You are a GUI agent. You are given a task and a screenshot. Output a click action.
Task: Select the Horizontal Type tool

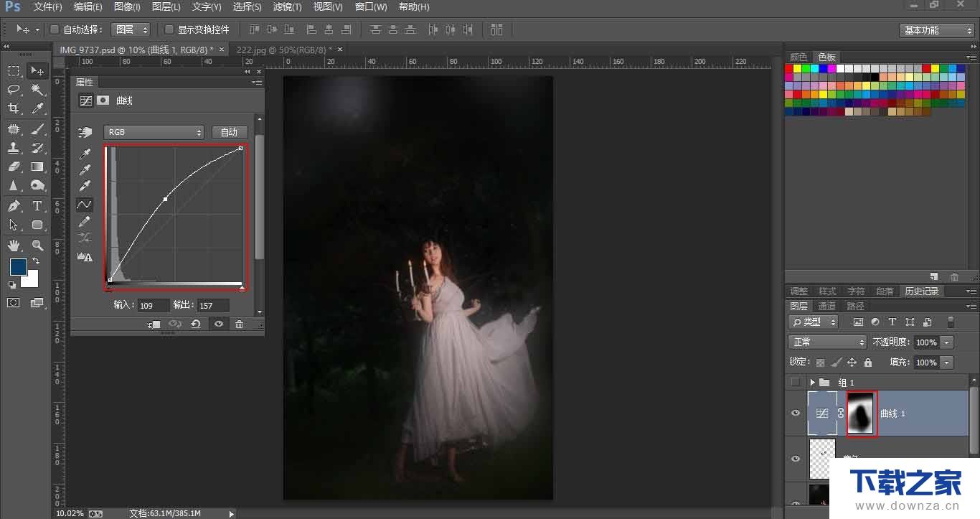tap(37, 206)
